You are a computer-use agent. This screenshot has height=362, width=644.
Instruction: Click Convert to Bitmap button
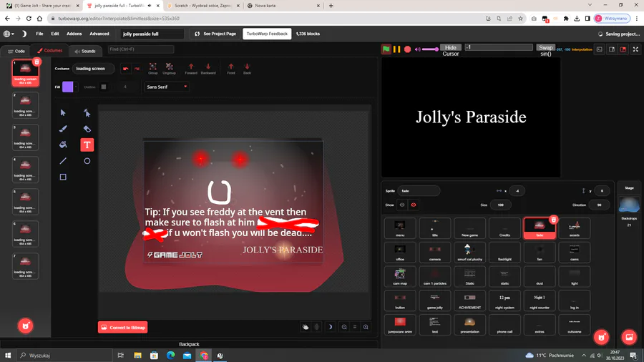123,327
